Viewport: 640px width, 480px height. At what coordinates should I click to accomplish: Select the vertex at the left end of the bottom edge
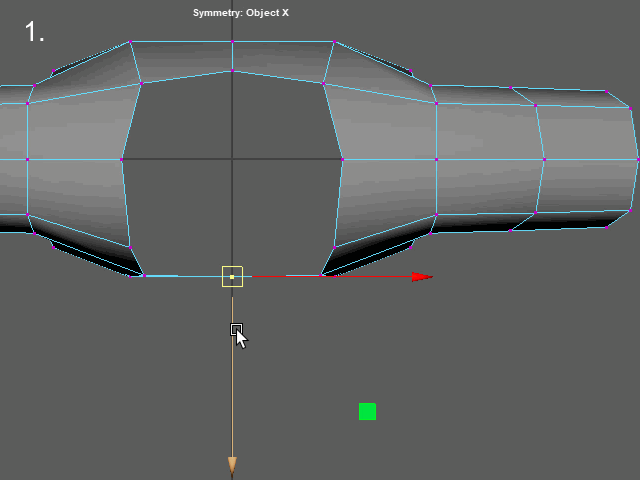point(145,276)
